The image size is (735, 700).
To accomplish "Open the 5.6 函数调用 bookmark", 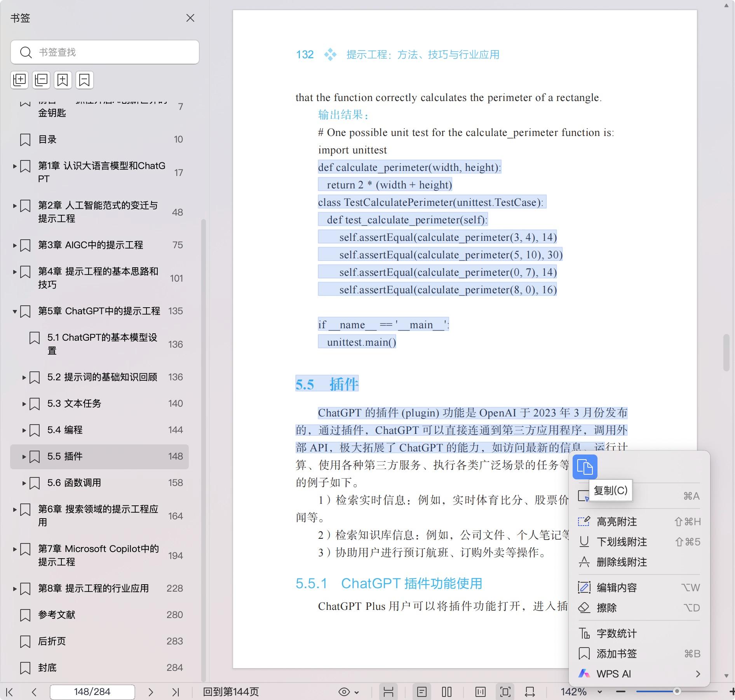I will 74,483.
